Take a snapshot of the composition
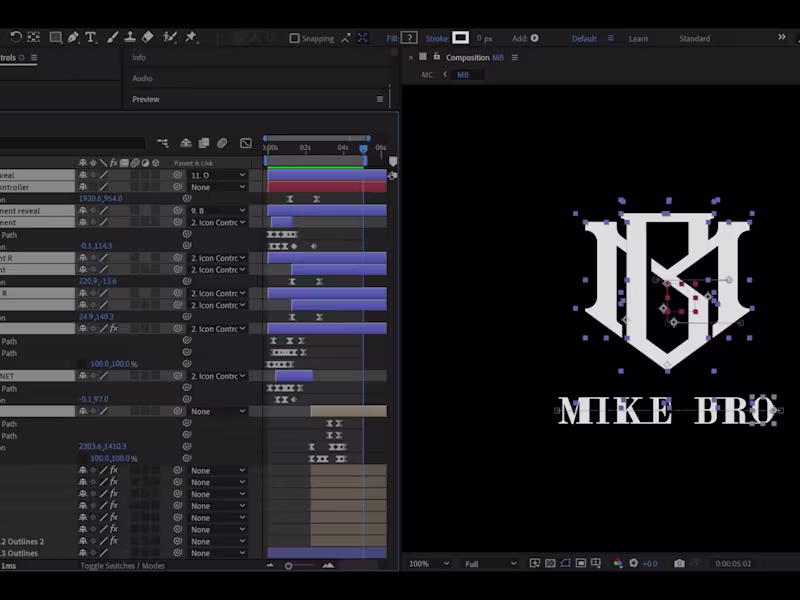Screen dimensions: 800x600 (679, 563)
